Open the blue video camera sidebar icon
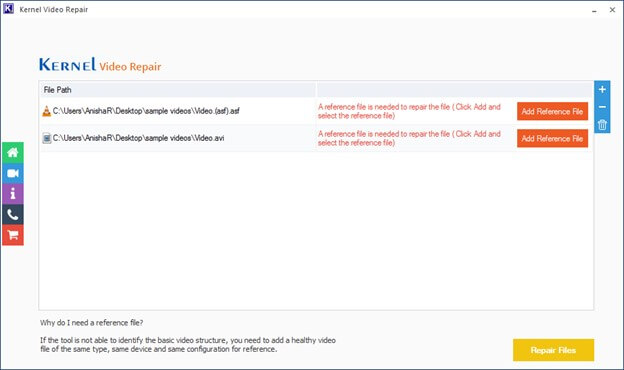 13,173
